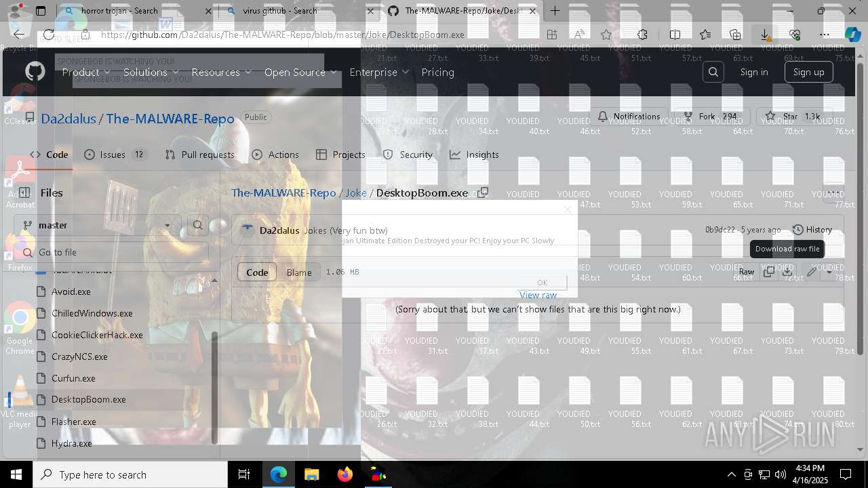
Task: Expand the Open Source menu
Action: click(300, 72)
